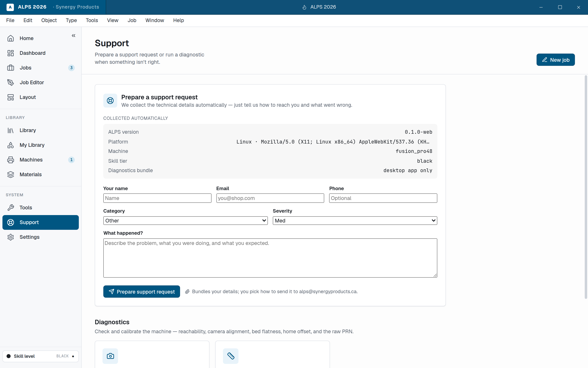This screenshot has width=588, height=368.
Task: Click the Prepare support request button
Action: point(141,292)
